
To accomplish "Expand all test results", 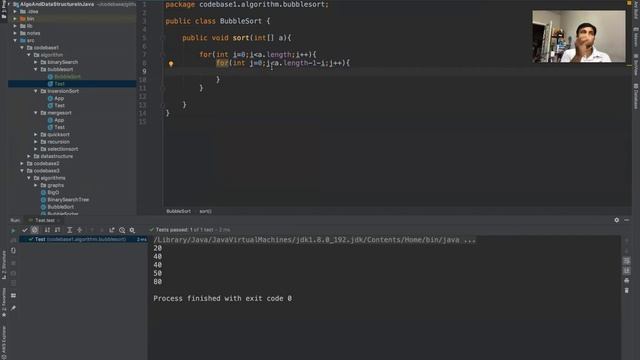I will click(69, 230).
